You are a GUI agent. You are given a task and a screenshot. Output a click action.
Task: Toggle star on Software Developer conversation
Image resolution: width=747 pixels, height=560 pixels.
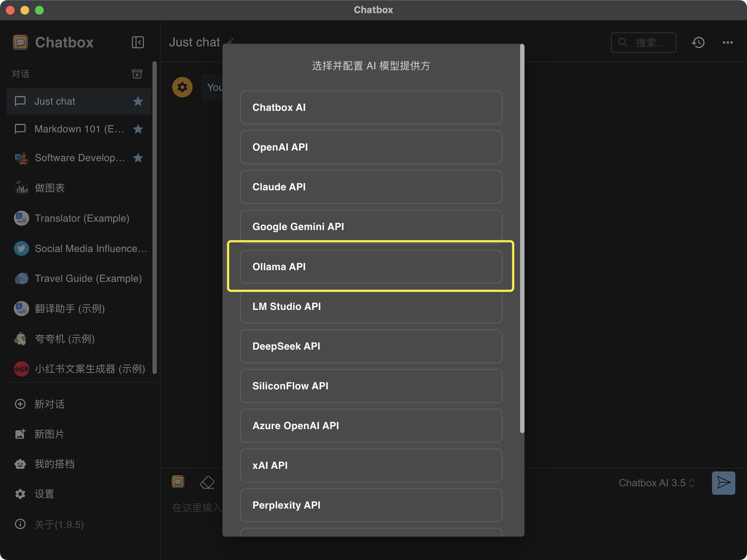[138, 158]
